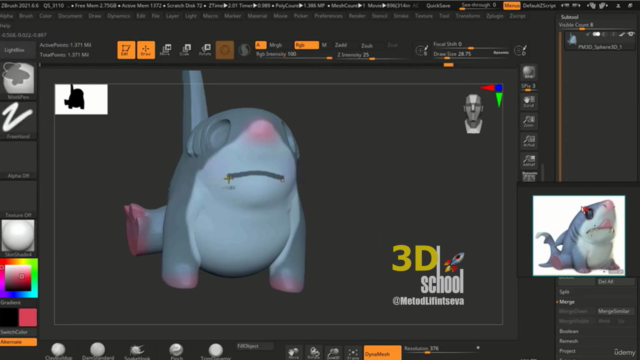This screenshot has height=360, width=640.
Task: Toggle Zadd mode
Action: coord(341,45)
